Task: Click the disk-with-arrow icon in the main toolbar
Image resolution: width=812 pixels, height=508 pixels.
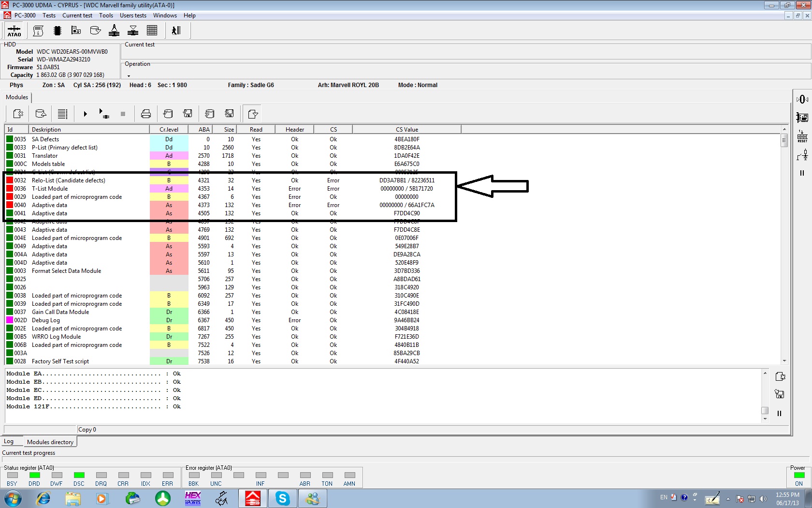Action: click(x=95, y=31)
